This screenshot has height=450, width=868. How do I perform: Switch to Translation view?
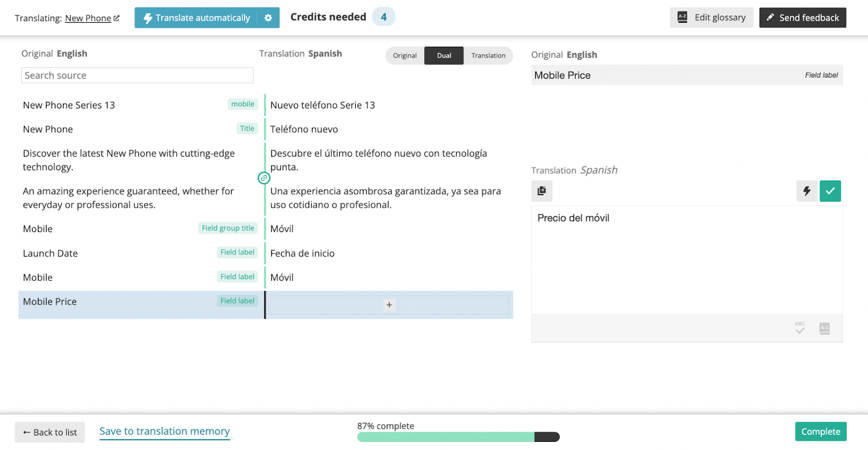[x=488, y=55]
